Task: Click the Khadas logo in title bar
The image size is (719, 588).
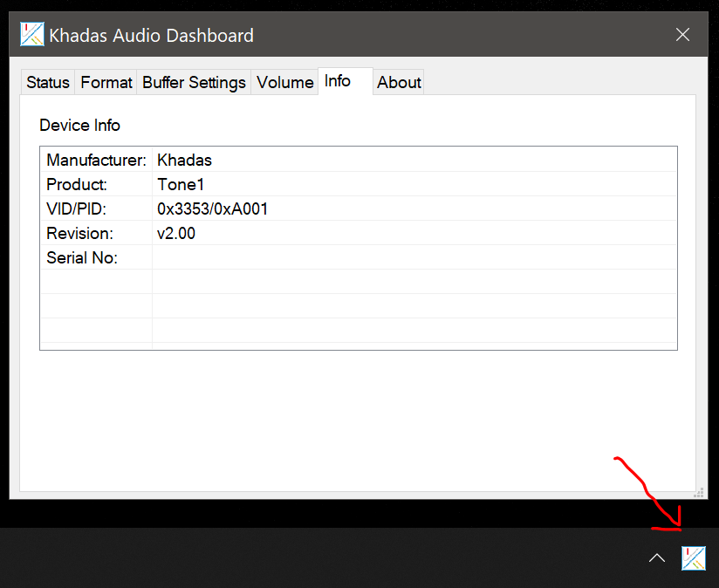Action: tap(32, 34)
